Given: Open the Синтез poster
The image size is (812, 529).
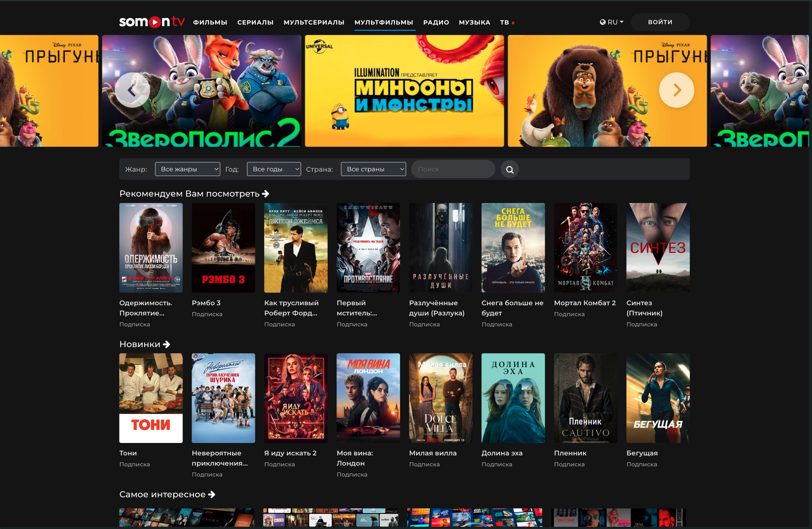Looking at the screenshot, I should pyautogui.click(x=658, y=248).
